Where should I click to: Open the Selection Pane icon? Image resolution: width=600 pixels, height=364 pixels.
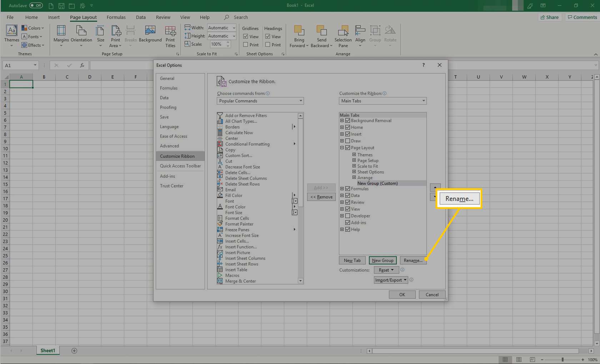coord(343,31)
